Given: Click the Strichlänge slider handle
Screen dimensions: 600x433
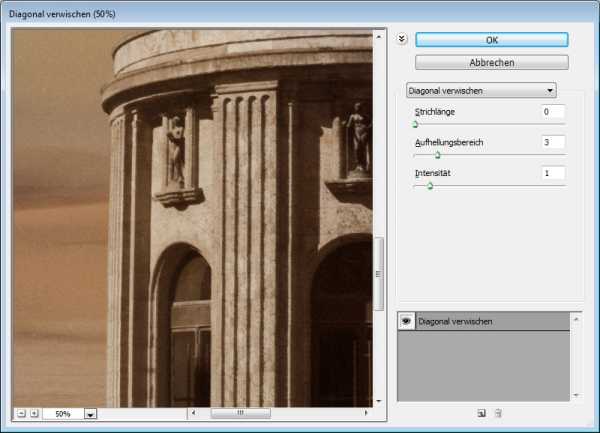Looking at the screenshot, I should 415,124.
